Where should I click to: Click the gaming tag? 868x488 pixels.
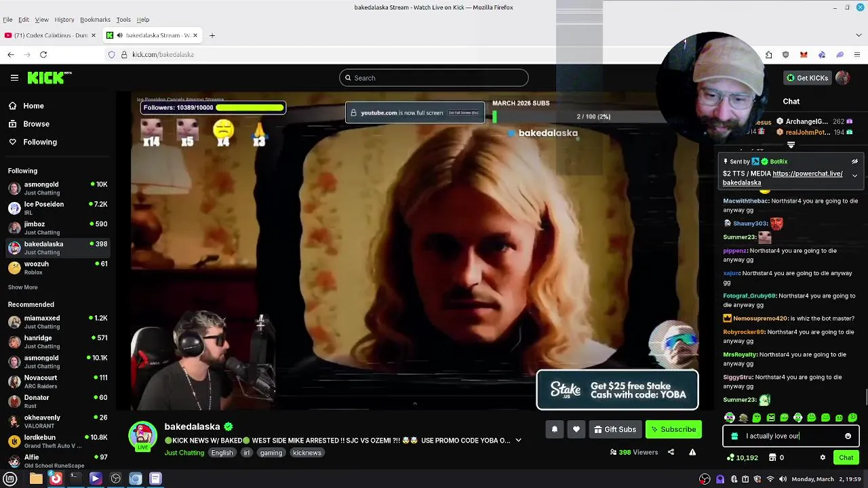[x=271, y=453]
